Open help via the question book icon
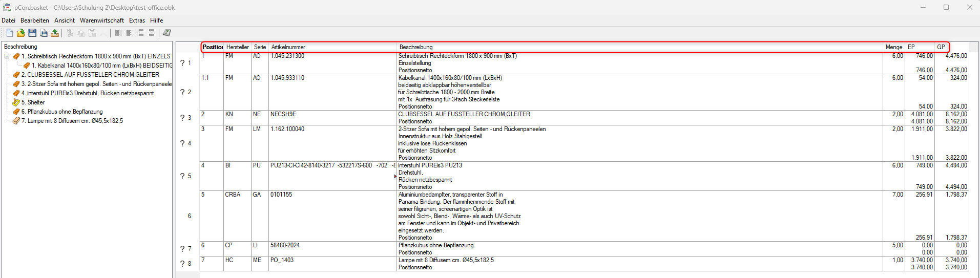 click(167, 33)
